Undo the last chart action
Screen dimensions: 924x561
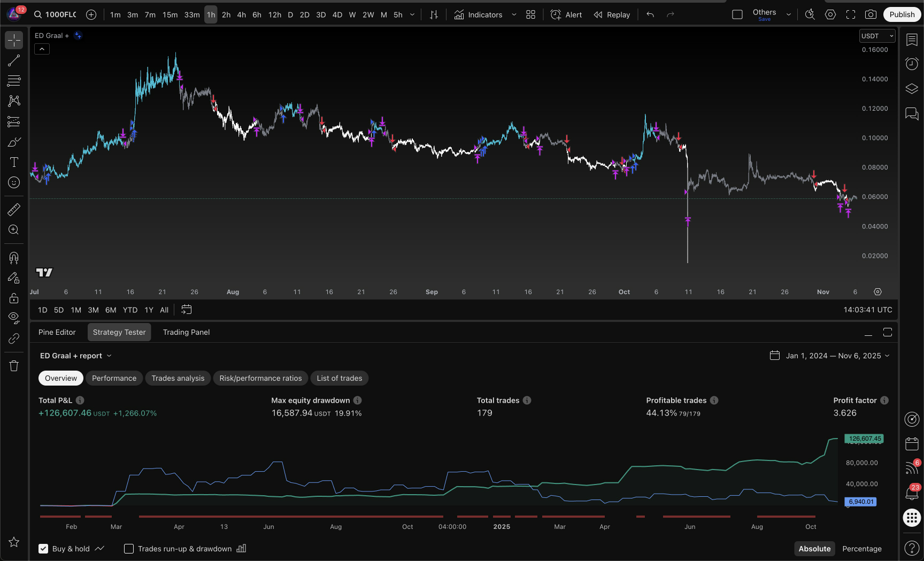pyautogui.click(x=650, y=15)
